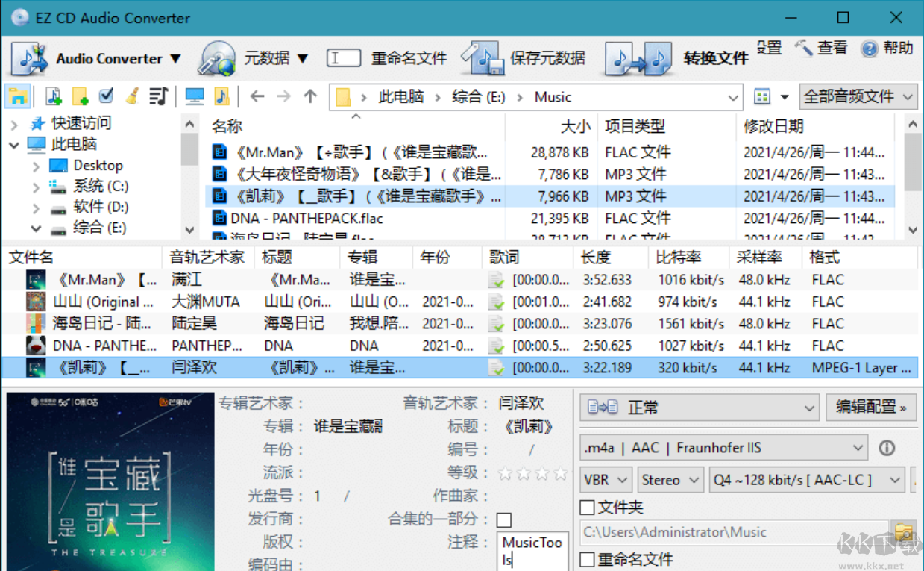Click the playlist icon on the toolbar

pos(157,96)
